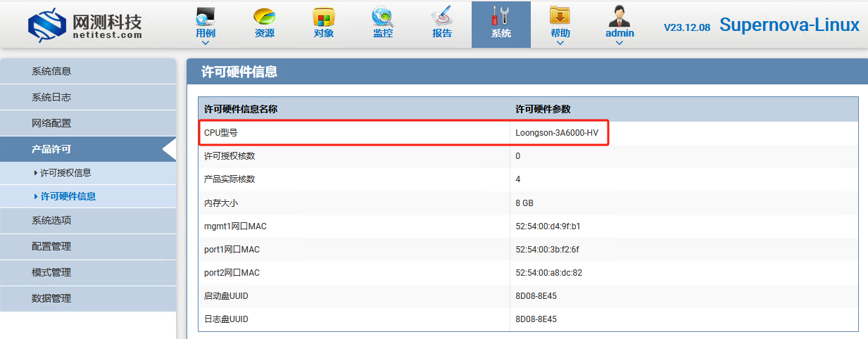Viewport: 868px width, 339px height.
Task: Expand the dropdown arrow under 用例
Action: (x=206, y=43)
